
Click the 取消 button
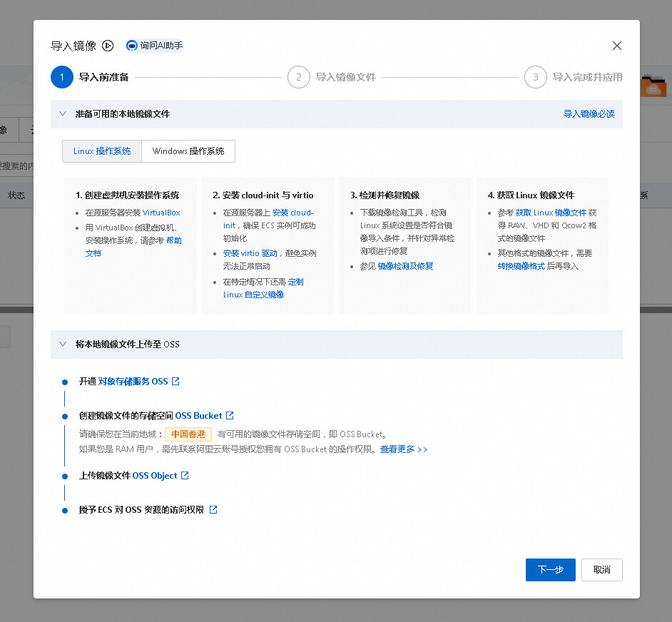point(601,570)
